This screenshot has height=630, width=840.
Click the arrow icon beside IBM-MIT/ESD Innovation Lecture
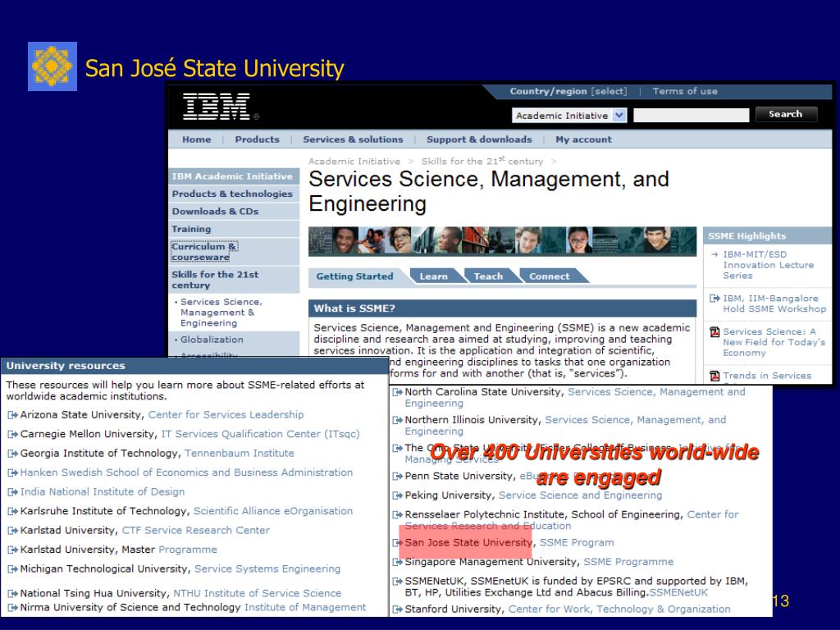point(714,254)
